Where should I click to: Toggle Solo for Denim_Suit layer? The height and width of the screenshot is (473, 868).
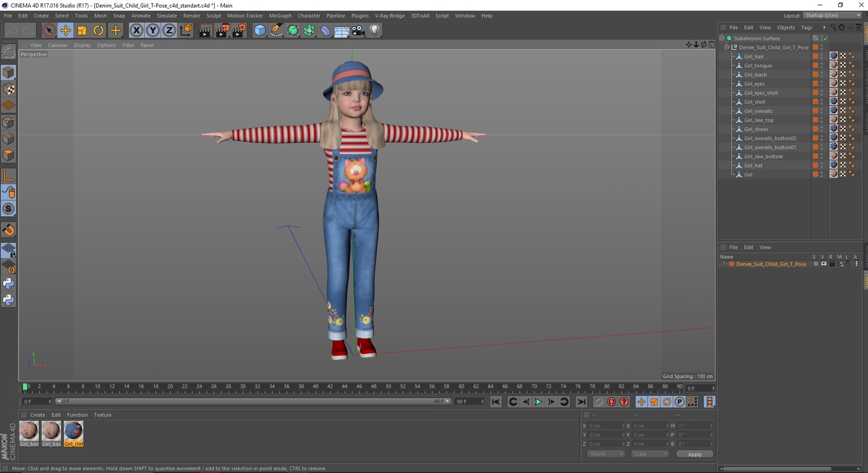[816, 264]
